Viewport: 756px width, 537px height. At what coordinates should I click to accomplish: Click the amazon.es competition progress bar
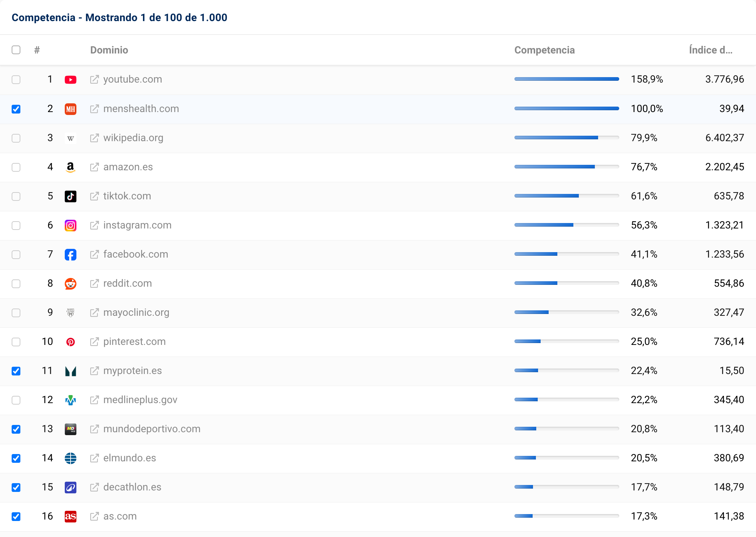click(x=566, y=167)
